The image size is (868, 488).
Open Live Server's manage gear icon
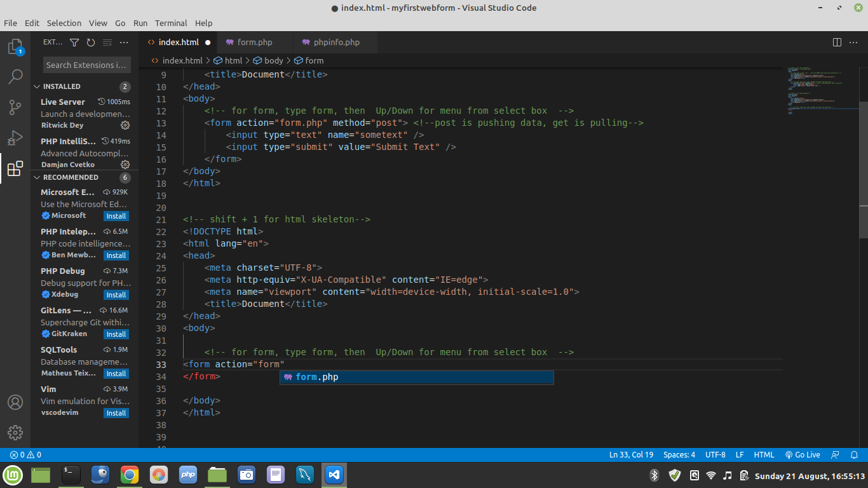click(x=125, y=125)
